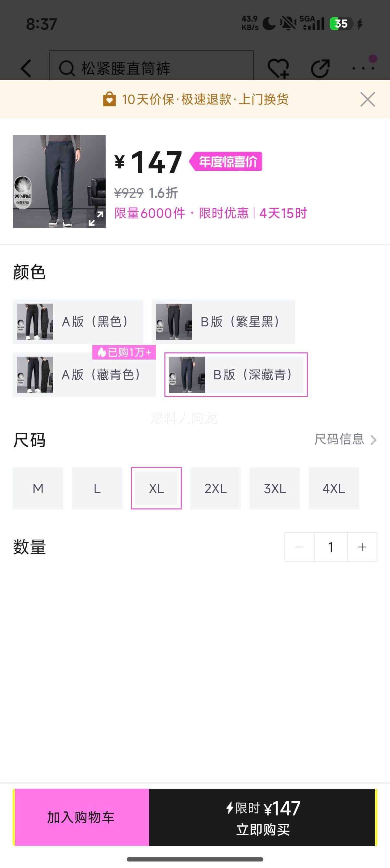Pick size 2XL

pos(215,488)
